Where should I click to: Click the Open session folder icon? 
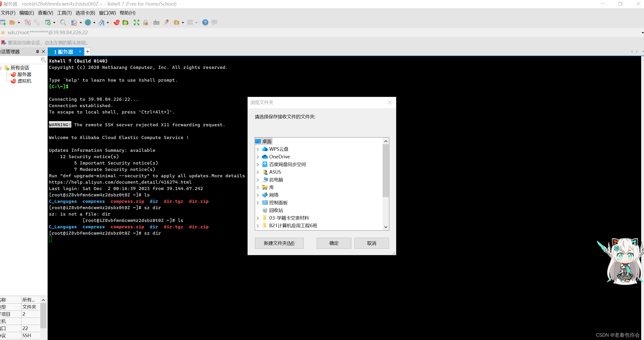point(12,22)
